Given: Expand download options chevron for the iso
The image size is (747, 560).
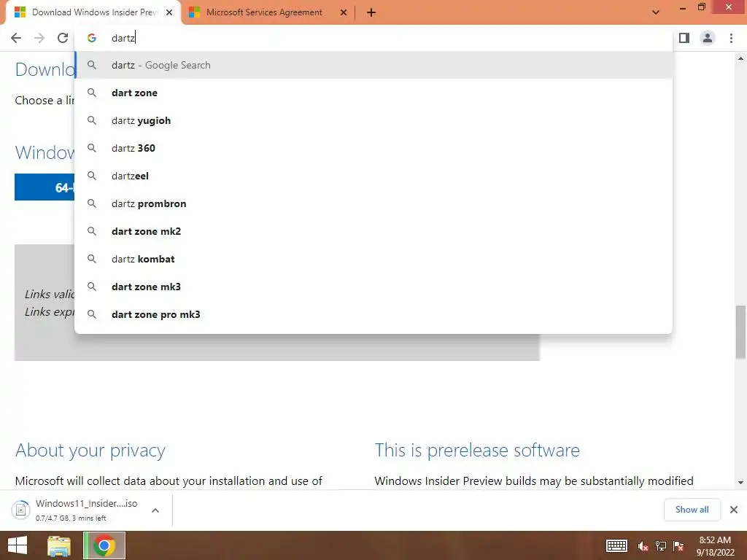Looking at the screenshot, I should (155, 510).
